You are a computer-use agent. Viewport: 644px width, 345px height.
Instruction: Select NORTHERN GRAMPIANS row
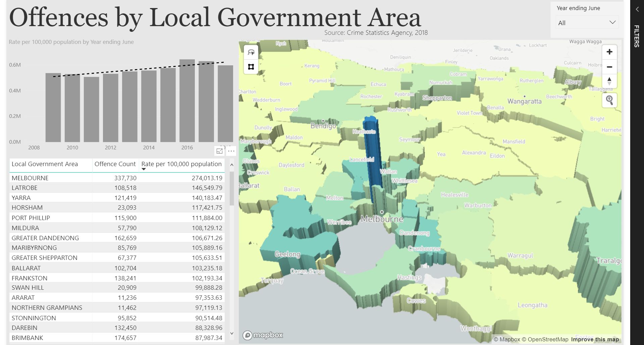(117, 307)
